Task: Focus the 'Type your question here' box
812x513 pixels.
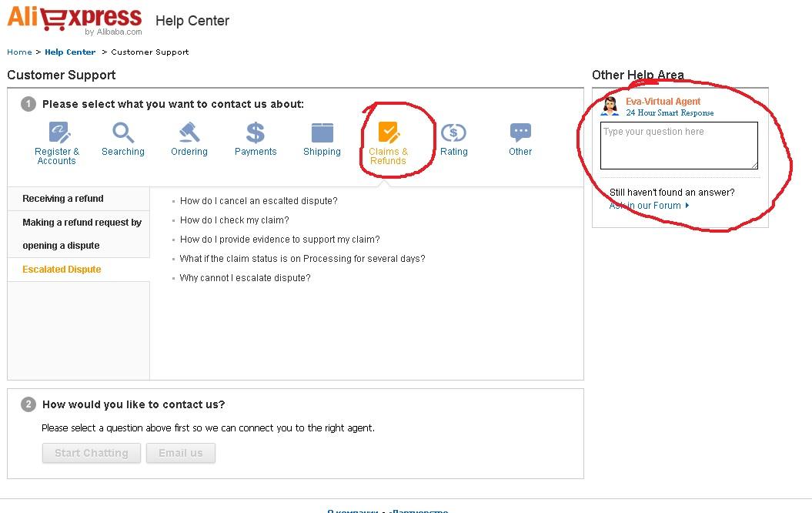Action: click(x=679, y=146)
